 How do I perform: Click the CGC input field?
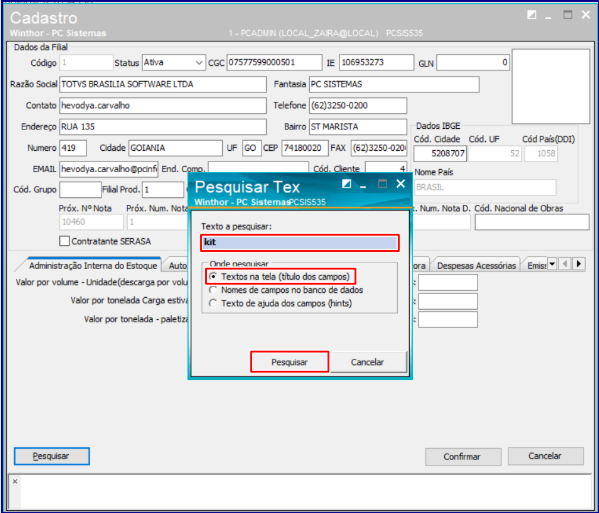point(274,63)
